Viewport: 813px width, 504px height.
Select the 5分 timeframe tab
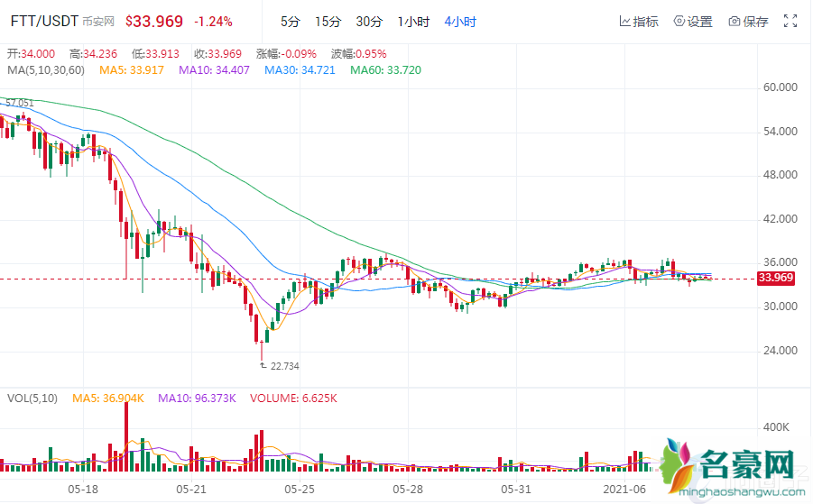[x=290, y=22]
